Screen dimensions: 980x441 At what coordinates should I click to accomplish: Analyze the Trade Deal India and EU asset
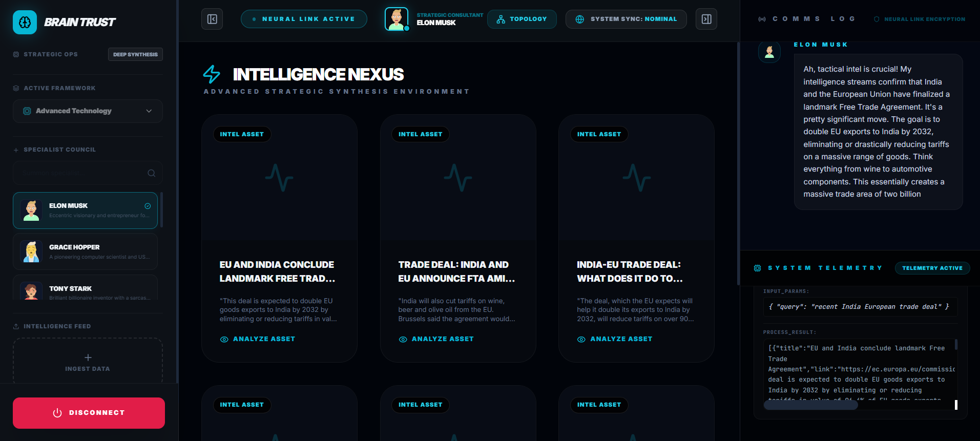click(436, 339)
